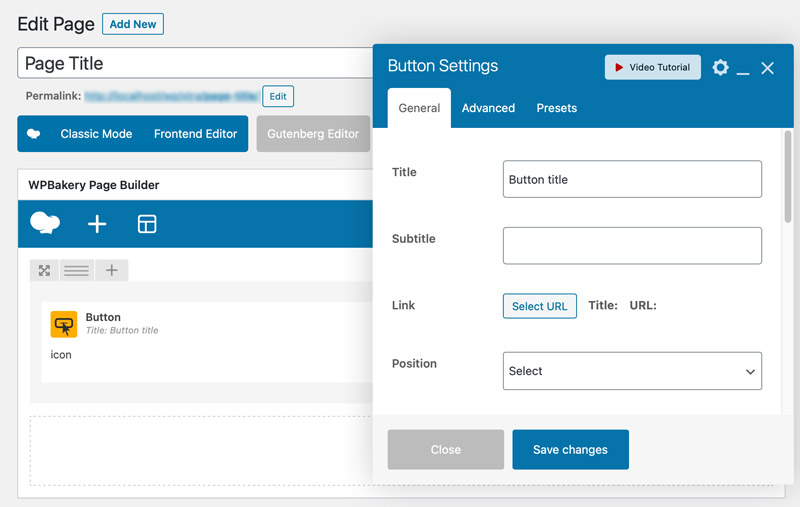Open the Presets tab

point(556,108)
